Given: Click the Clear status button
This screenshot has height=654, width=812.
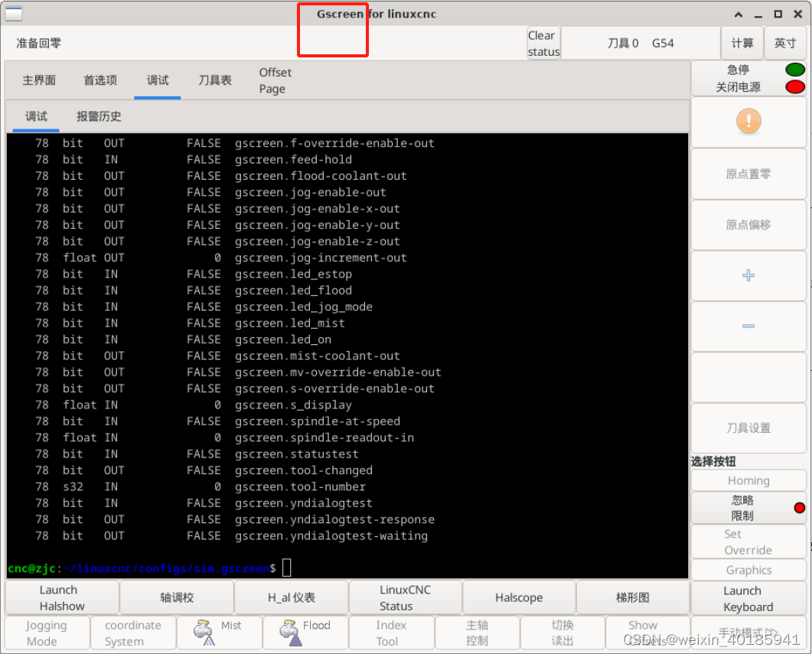Looking at the screenshot, I should point(543,43).
